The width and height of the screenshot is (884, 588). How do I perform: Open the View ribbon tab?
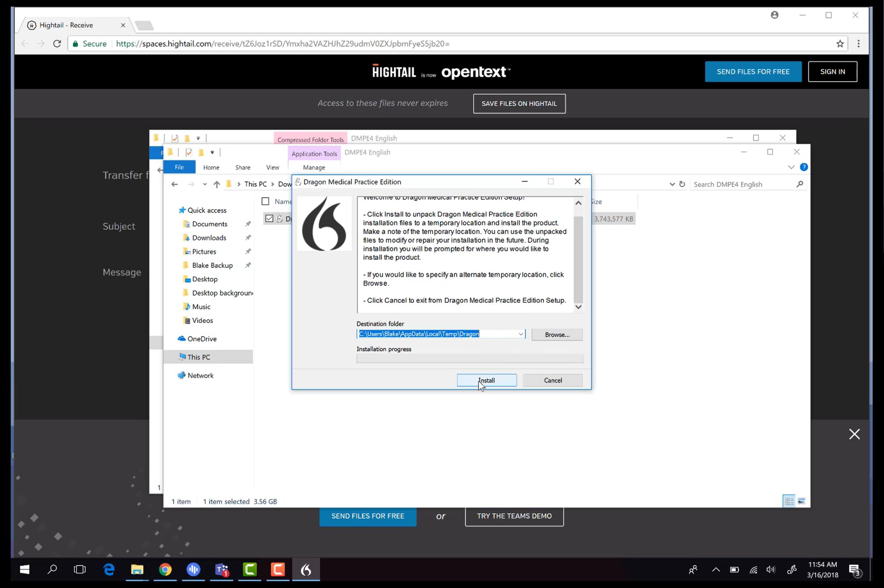pyautogui.click(x=272, y=167)
